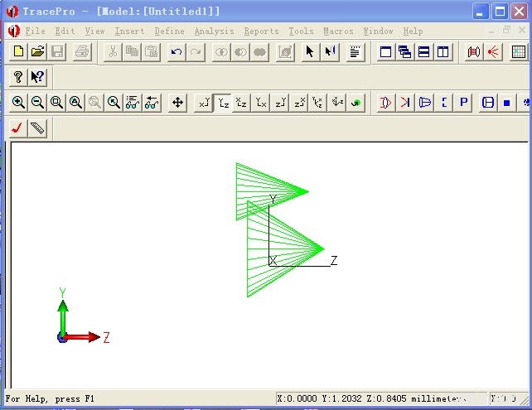Viewport: 532px width, 410px height.
Task: Apply Boolean subtract to objects
Action: coord(240,52)
